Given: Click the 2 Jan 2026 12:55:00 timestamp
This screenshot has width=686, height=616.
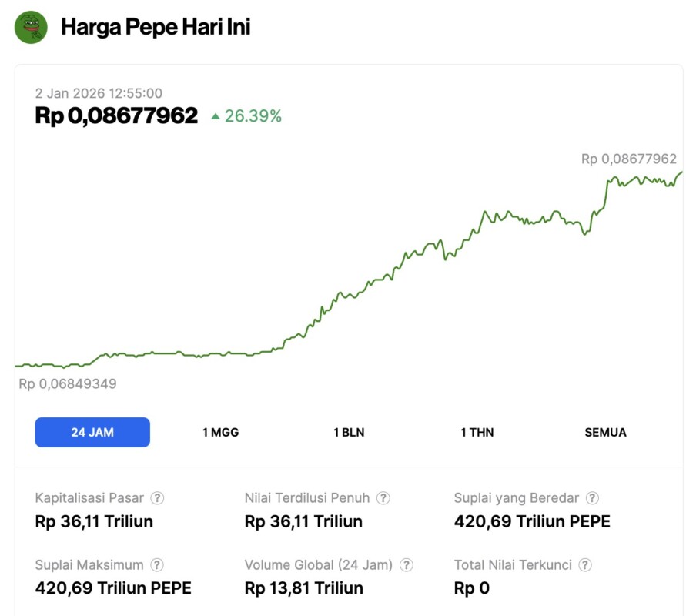Looking at the screenshot, I should pyautogui.click(x=99, y=93).
